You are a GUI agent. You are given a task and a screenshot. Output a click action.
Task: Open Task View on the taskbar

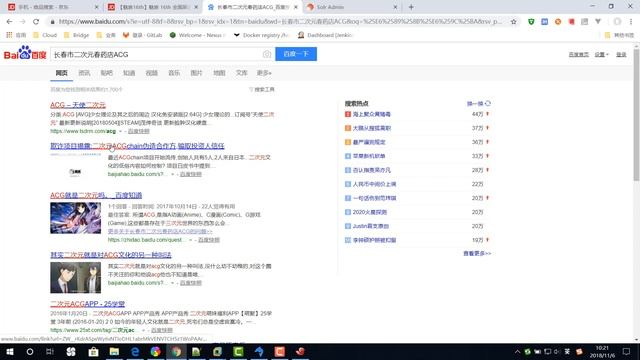(50, 351)
